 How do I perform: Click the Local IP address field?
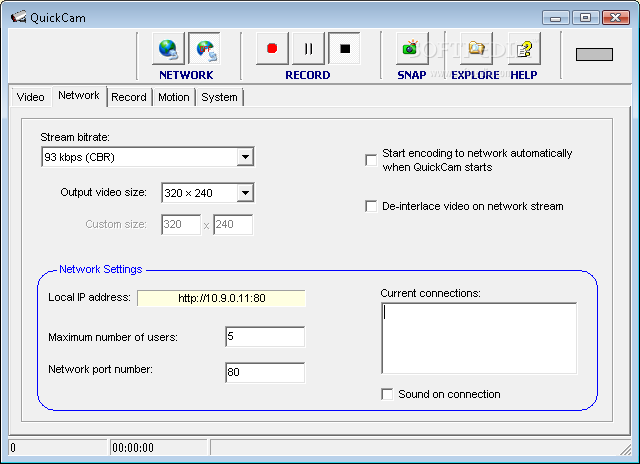click(222, 298)
